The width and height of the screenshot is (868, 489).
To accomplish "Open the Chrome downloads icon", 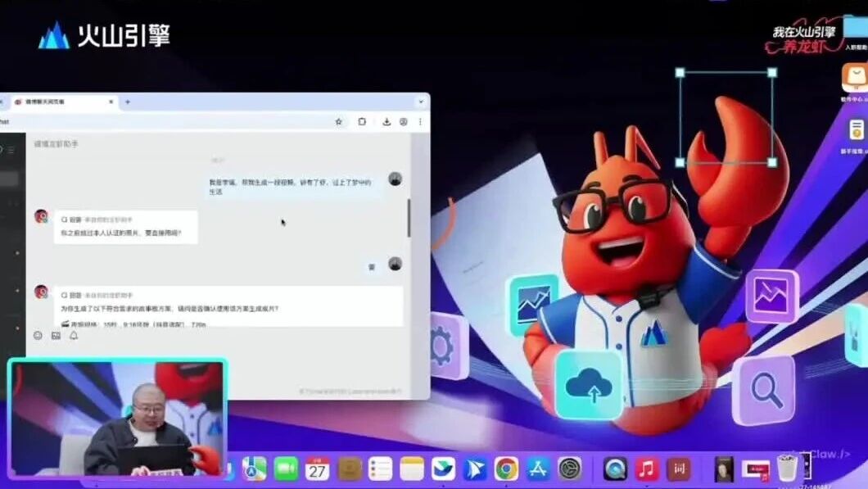I will [x=387, y=122].
